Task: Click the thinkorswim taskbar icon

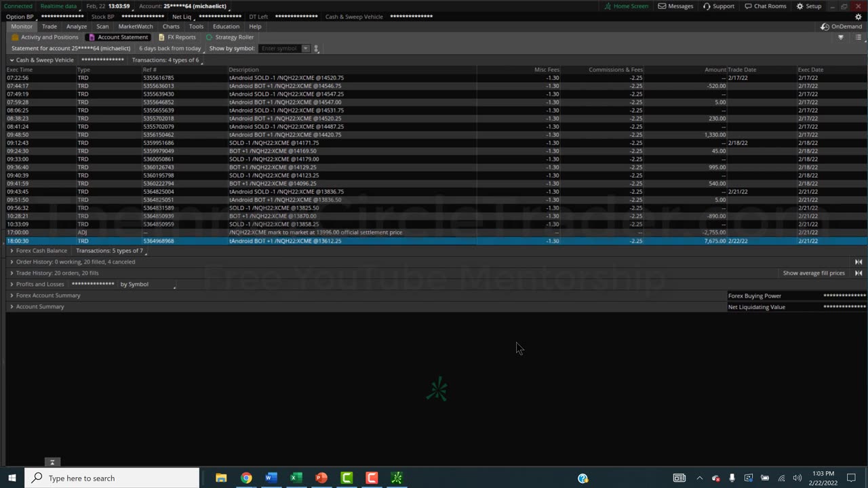Action: click(397, 478)
